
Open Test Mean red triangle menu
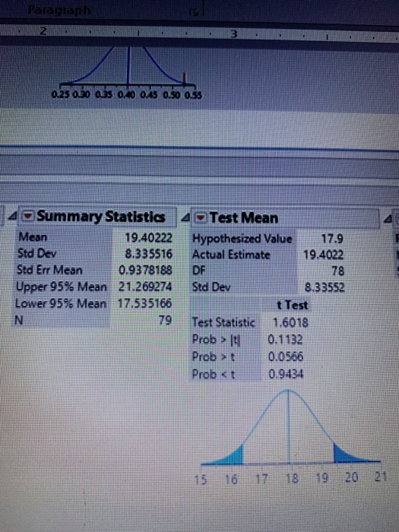(x=201, y=217)
